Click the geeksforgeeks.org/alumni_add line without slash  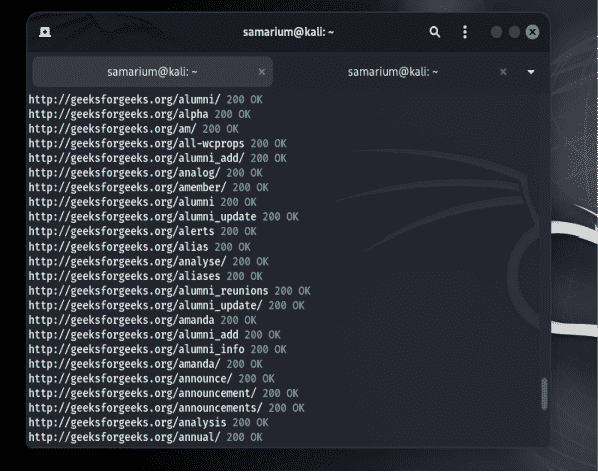pos(154,335)
